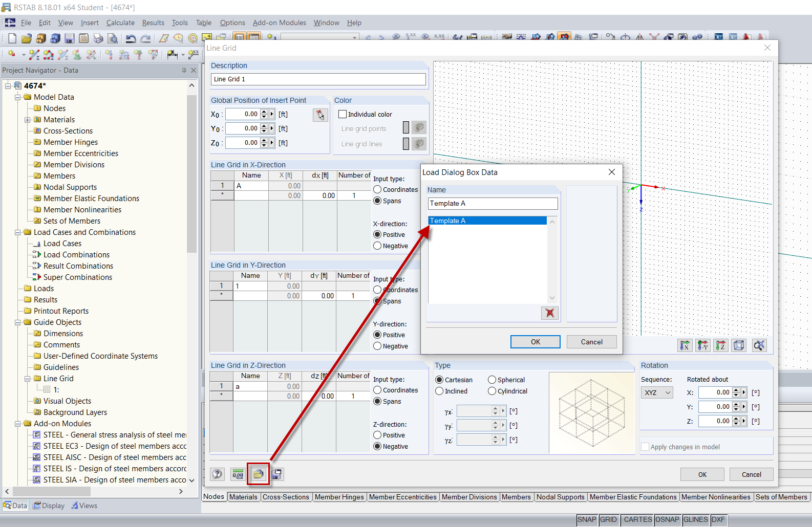812x527 pixels.
Task: Set preview to view in X direction
Action: click(685, 345)
